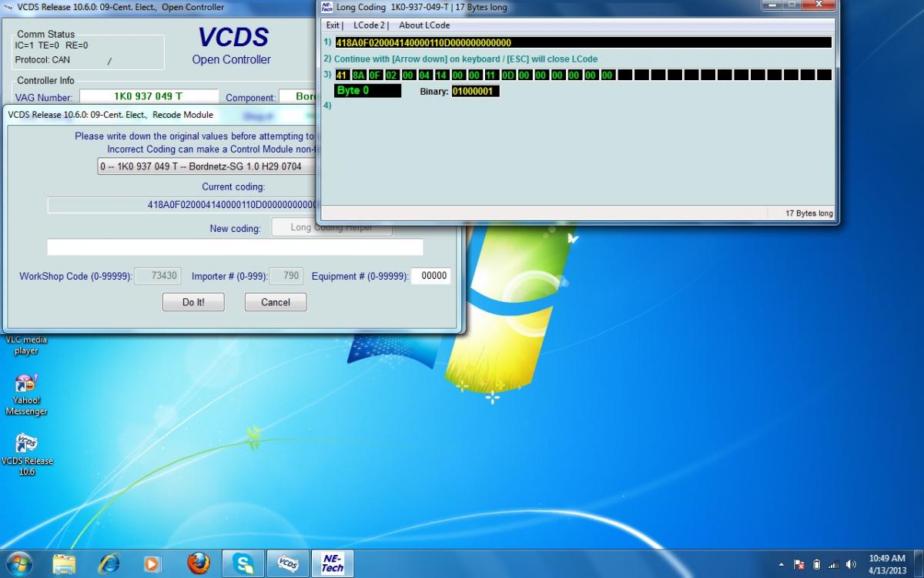Click the Exit menu in Long Coding
Viewport: 924px width, 578px height.
coord(333,25)
